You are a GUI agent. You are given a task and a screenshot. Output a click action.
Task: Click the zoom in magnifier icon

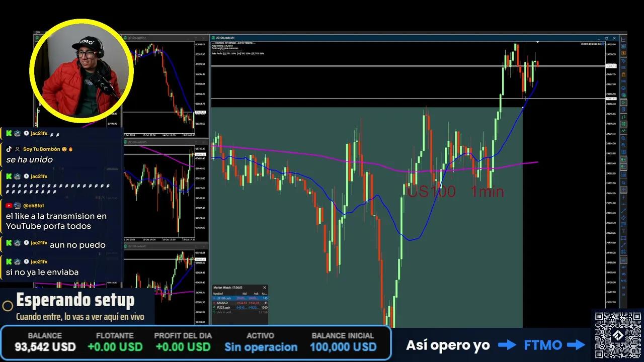point(624,138)
